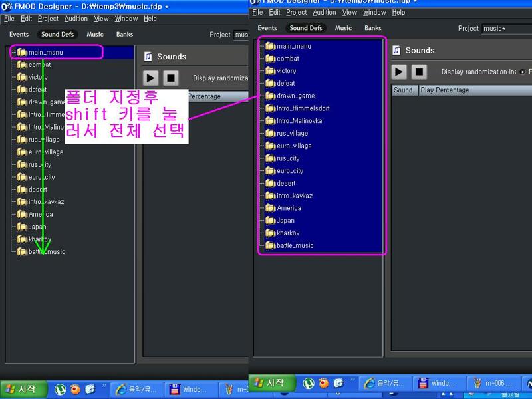
Task: Click 시작 Start button on right taskbar
Action: (x=271, y=383)
